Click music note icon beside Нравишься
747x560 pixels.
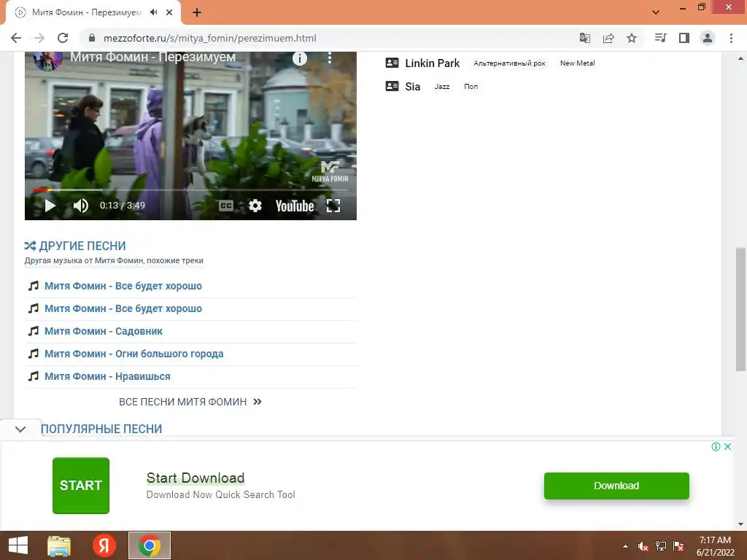point(34,376)
